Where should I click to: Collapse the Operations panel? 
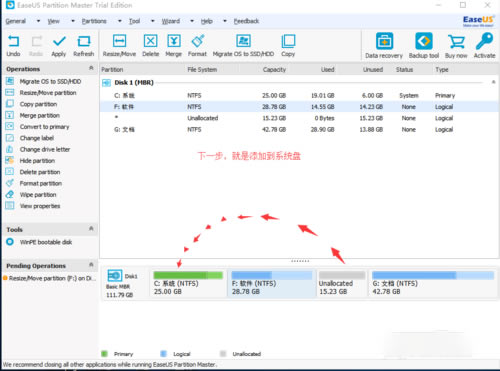(91, 68)
